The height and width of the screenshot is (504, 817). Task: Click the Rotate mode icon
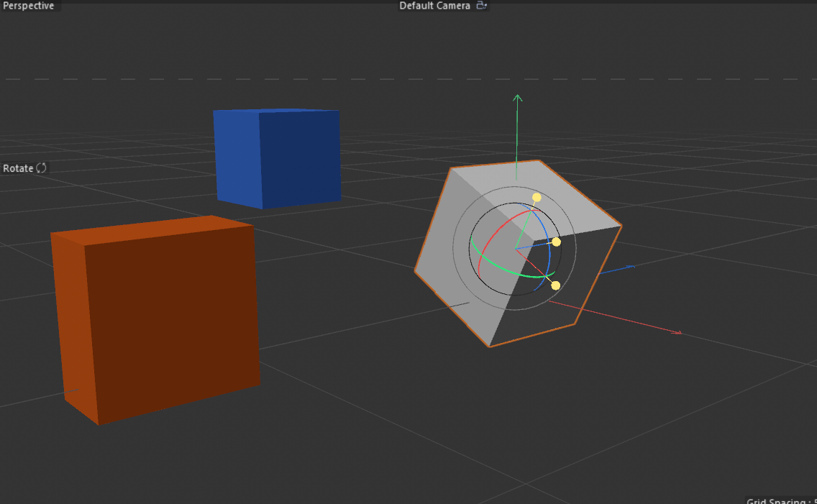click(x=40, y=168)
